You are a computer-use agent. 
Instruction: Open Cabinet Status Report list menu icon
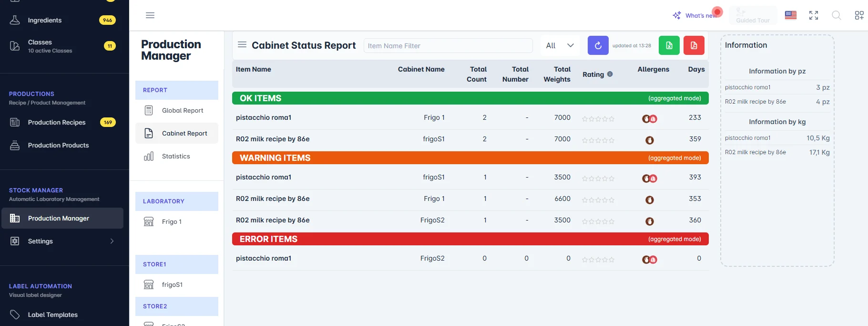242,45
